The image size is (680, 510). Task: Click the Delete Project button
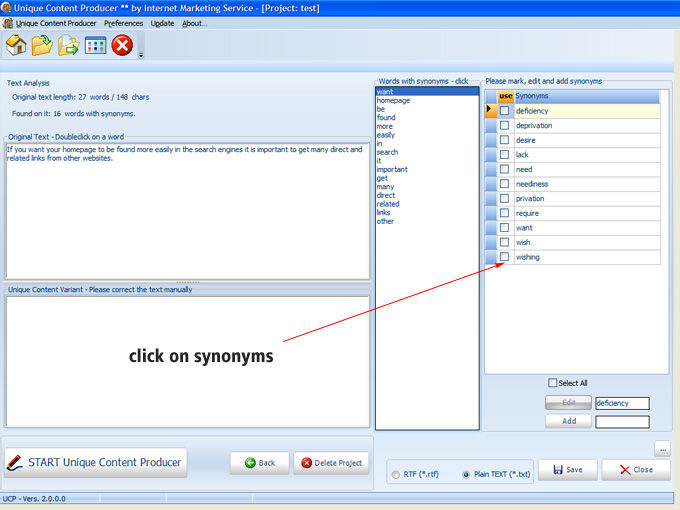(331, 463)
